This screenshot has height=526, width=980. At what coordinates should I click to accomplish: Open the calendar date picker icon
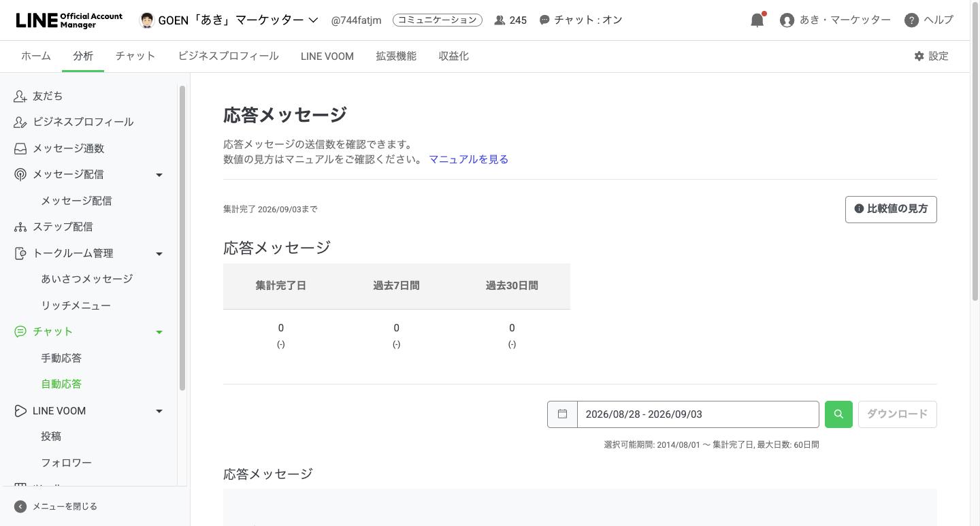[x=563, y=414]
